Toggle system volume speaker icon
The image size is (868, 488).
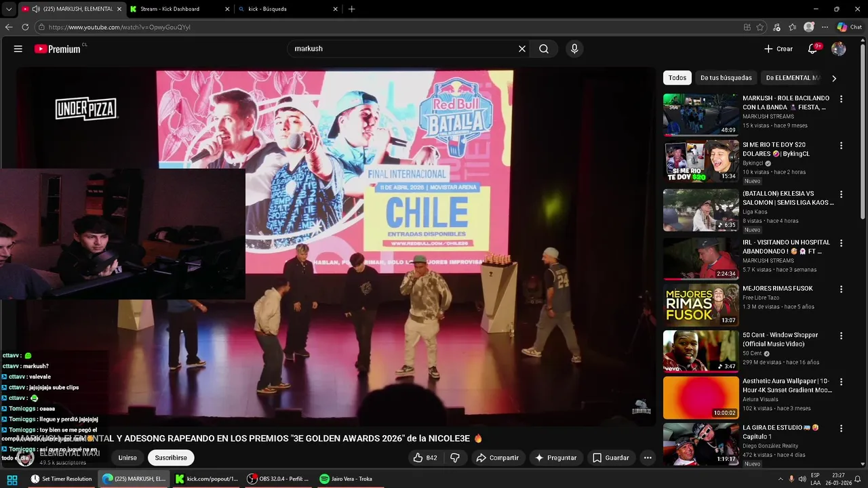[x=802, y=479]
